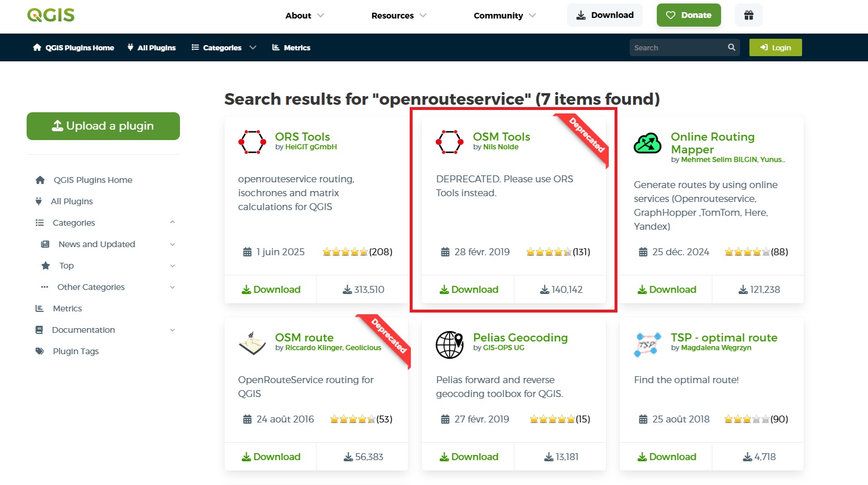Go to QGIS Plugins Home in navbar

tap(73, 47)
